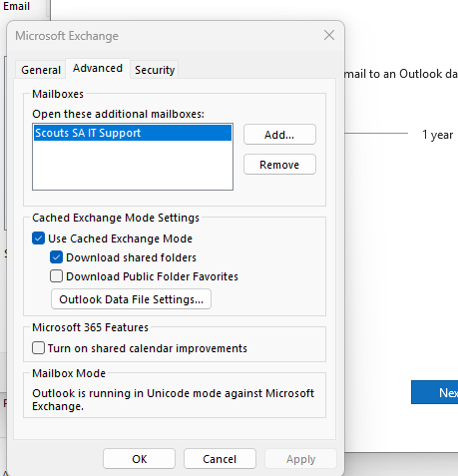
Task: Enable Download Public Folder Favorites
Action: [x=56, y=276]
